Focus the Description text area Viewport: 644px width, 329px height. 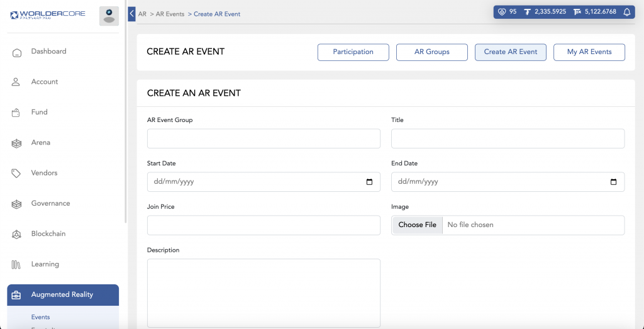pyautogui.click(x=264, y=293)
